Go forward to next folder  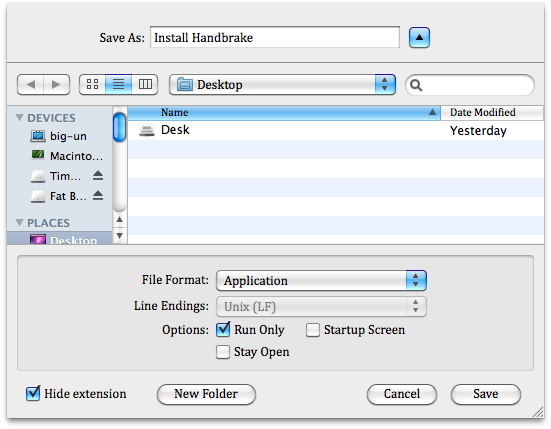pos(56,85)
